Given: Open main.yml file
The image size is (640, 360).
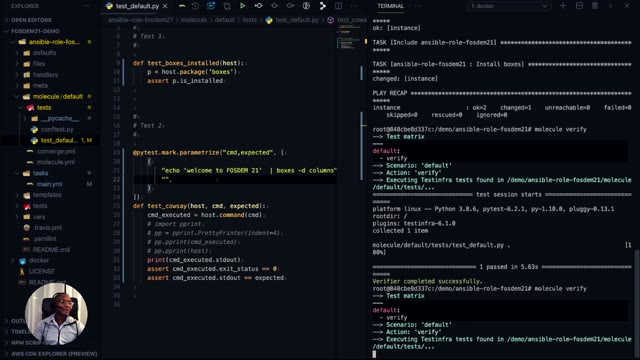Looking at the screenshot, I should (x=49, y=184).
